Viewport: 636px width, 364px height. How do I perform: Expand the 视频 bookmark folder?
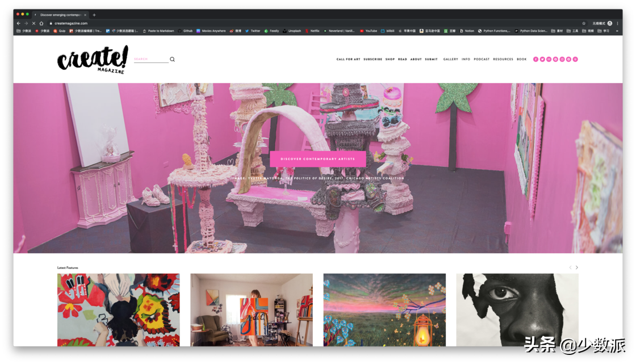coord(588,31)
